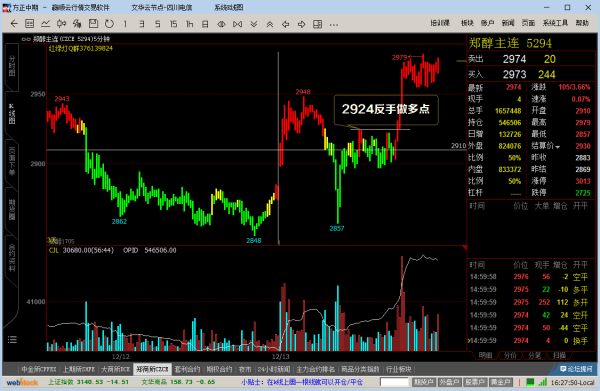Click the 黄金户 account button
The image size is (600, 391).
click(501, 382)
